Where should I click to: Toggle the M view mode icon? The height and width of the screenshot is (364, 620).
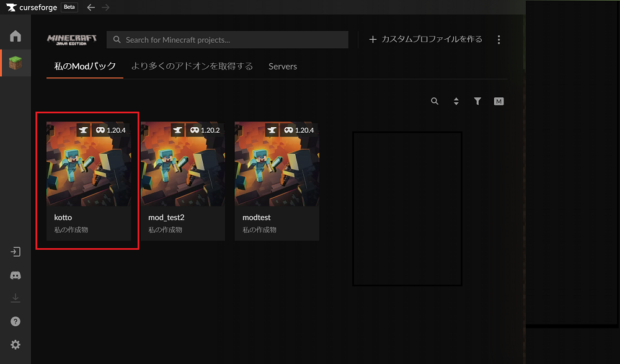tap(498, 101)
